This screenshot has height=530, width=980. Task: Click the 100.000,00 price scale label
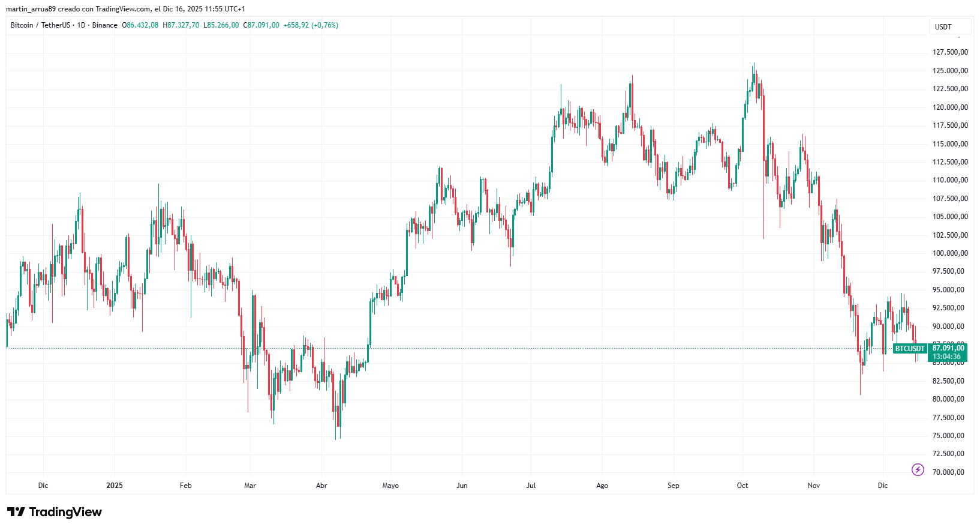tap(950, 253)
